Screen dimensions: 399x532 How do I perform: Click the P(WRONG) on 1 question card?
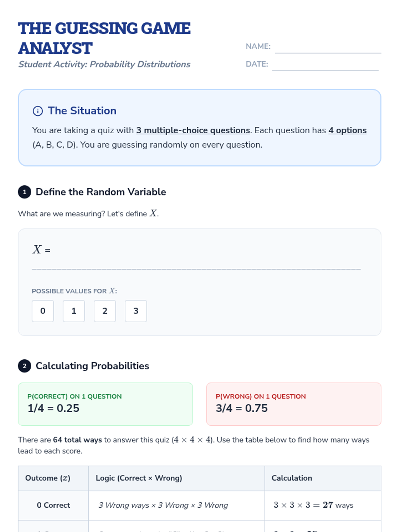click(x=294, y=404)
